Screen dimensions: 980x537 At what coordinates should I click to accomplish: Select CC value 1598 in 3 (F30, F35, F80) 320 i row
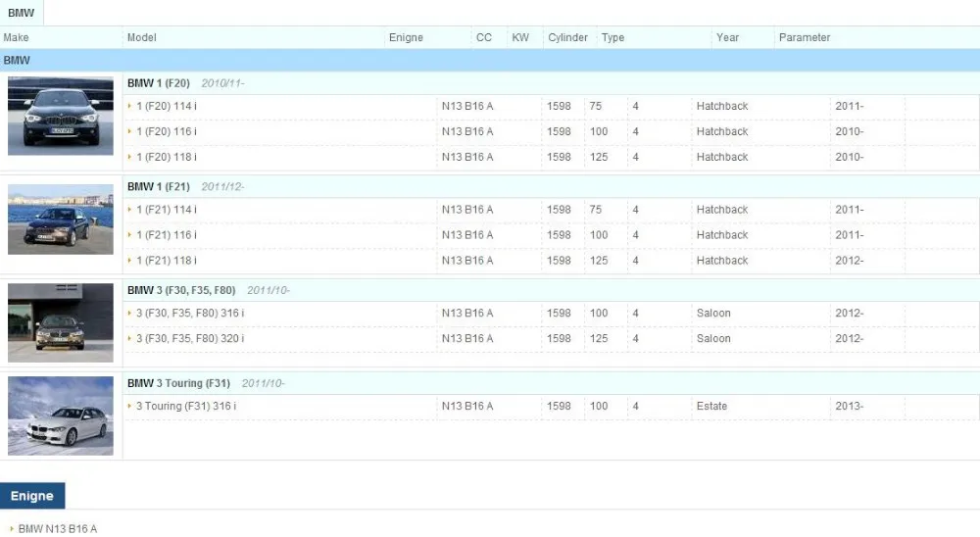coord(559,338)
